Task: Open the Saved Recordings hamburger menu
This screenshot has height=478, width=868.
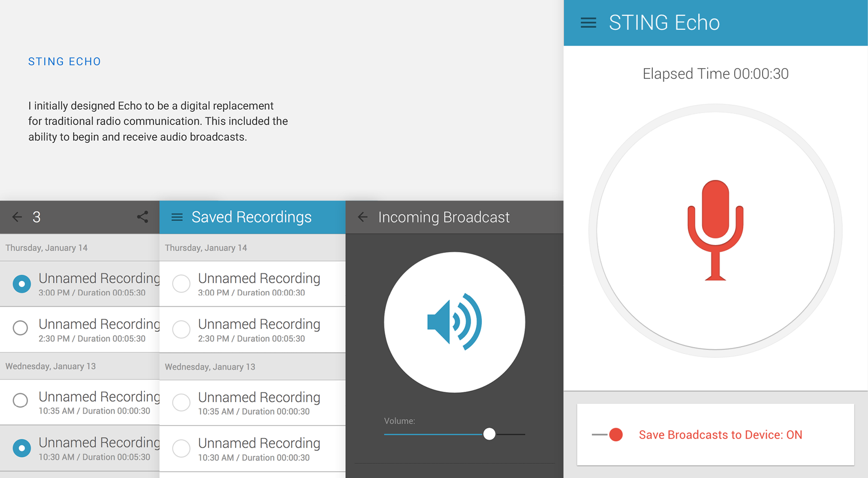Action: (177, 217)
